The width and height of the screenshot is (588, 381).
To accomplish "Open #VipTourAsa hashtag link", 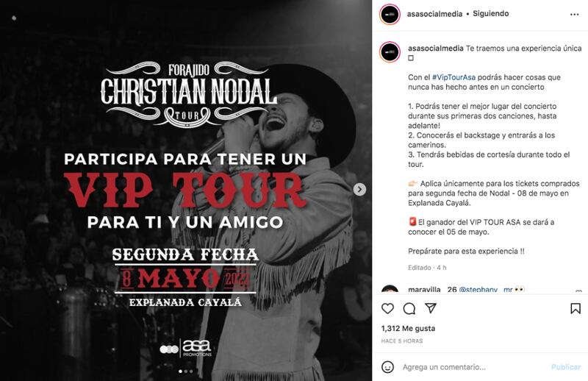I will (453, 77).
